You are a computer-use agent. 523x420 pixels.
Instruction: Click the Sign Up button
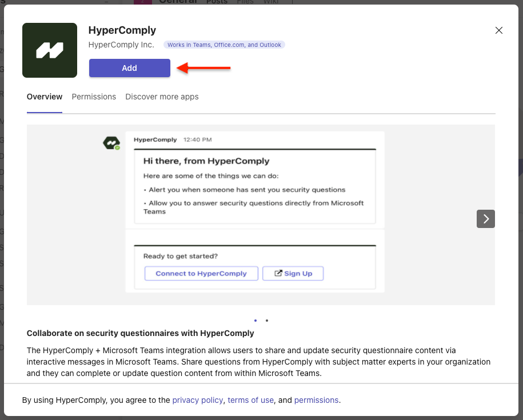click(x=293, y=273)
